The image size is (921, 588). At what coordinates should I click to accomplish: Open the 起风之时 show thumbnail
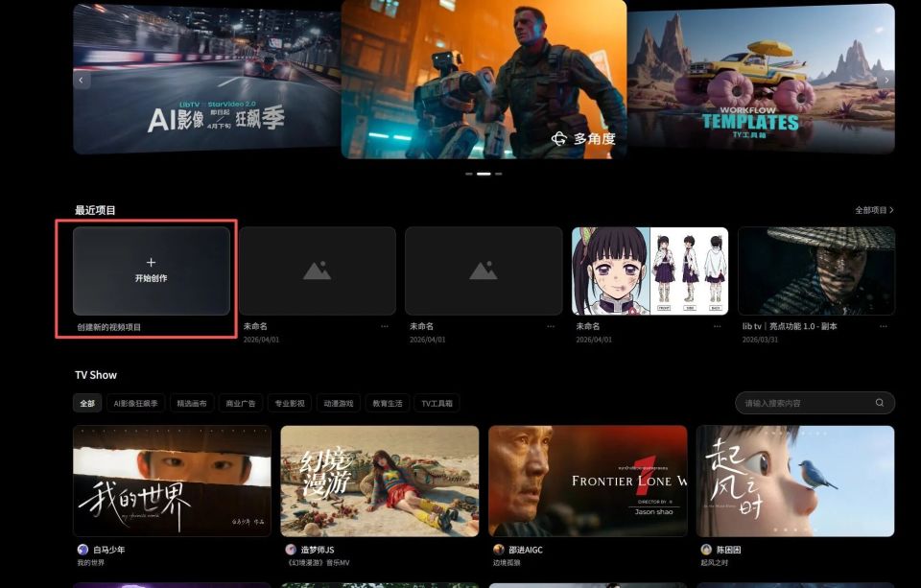(x=795, y=482)
